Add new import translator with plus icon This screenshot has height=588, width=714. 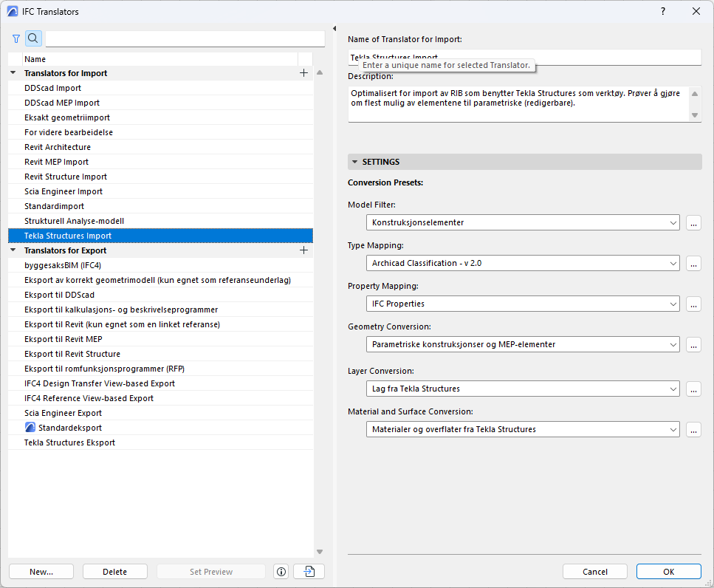click(x=303, y=73)
